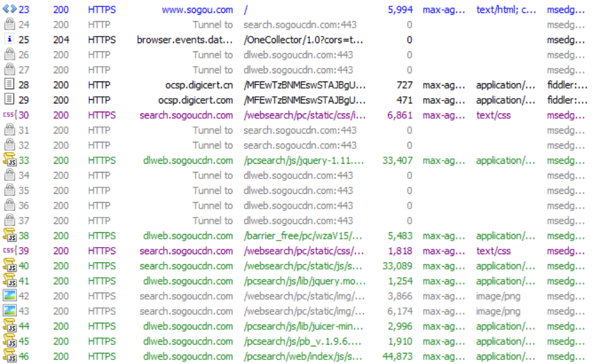The height and width of the screenshot is (364, 605).
Task: Click the /pcsearch/web/index/js/s... URL
Action: click(303, 356)
